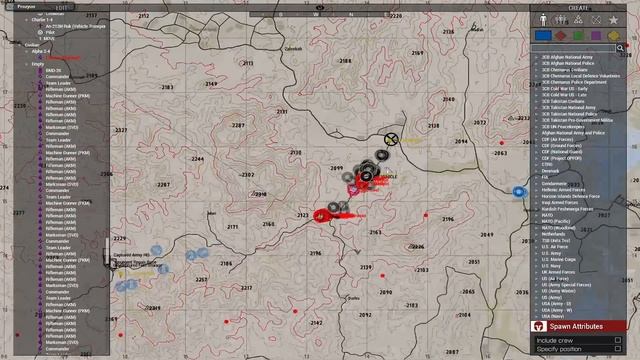Viewport: 640px width, 360px height.
Task: Enable the Include crew checkbox
Action: tap(618, 340)
